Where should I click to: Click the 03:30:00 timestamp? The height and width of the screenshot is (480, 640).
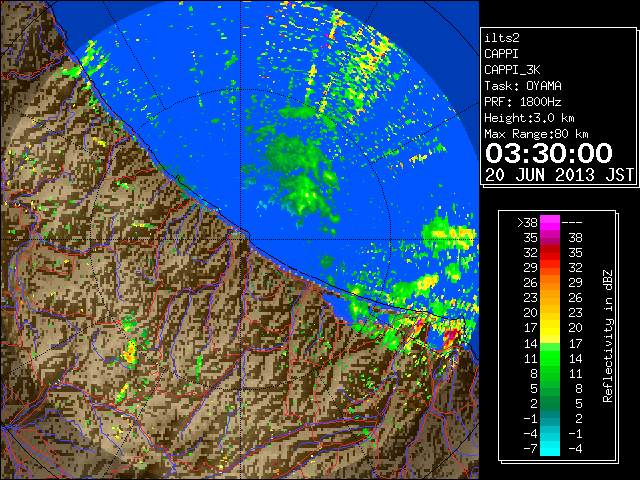point(549,153)
